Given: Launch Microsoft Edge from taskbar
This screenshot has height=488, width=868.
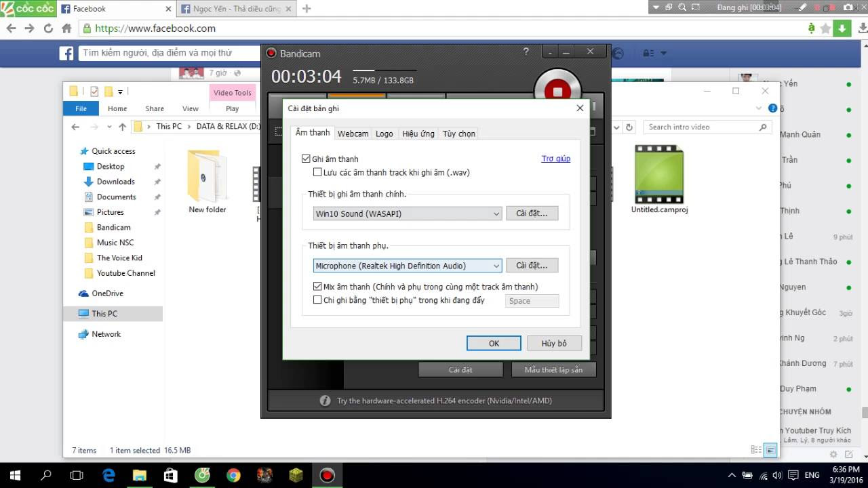Looking at the screenshot, I should [108, 475].
